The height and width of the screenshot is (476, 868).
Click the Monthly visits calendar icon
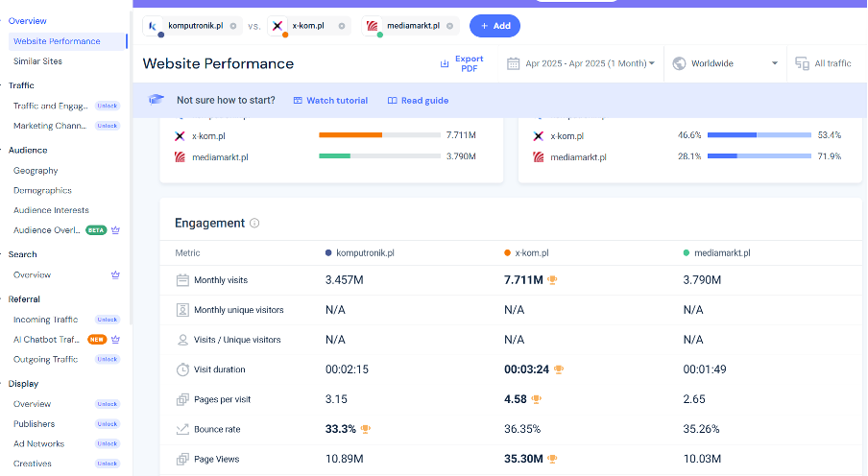182,280
